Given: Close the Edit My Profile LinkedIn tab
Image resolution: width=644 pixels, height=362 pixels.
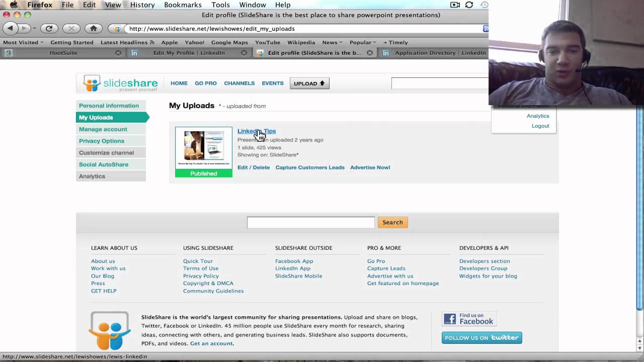Looking at the screenshot, I should click(244, 52).
